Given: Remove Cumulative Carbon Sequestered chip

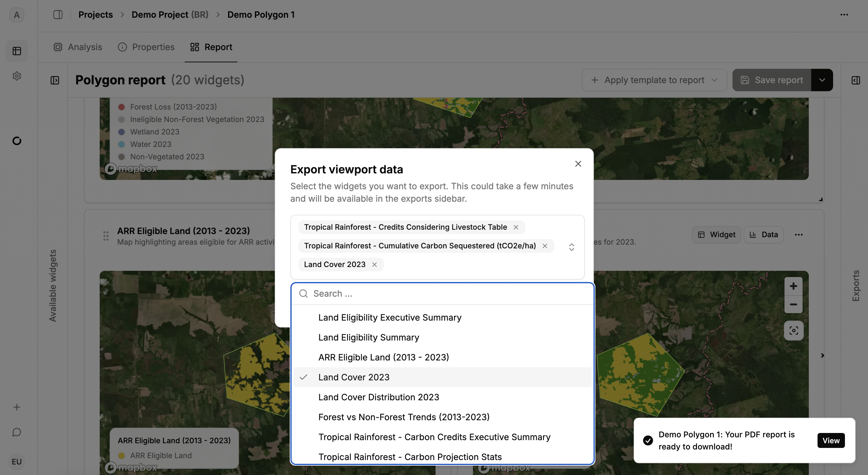Looking at the screenshot, I should click(545, 246).
